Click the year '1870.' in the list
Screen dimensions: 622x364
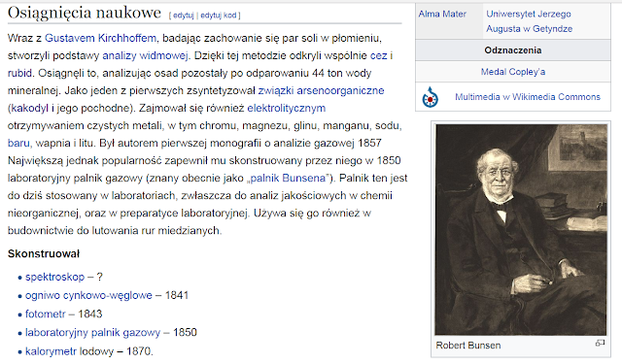point(140,351)
